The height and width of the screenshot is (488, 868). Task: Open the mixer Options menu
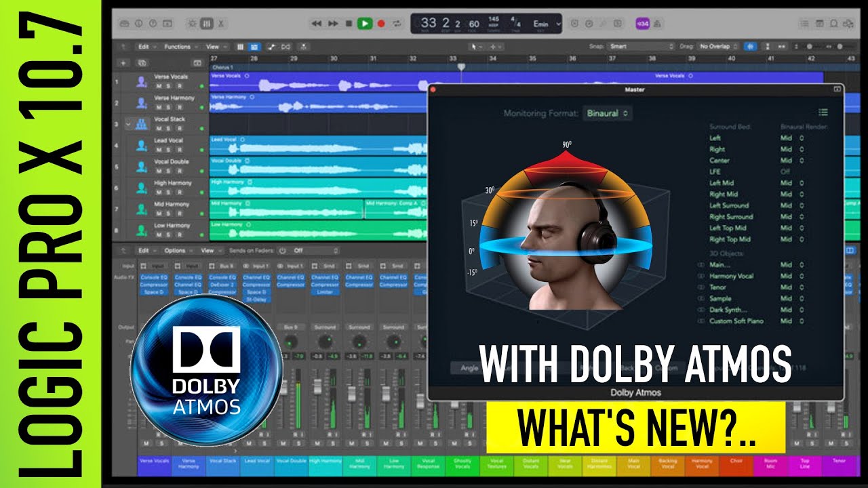tap(178, 250)
